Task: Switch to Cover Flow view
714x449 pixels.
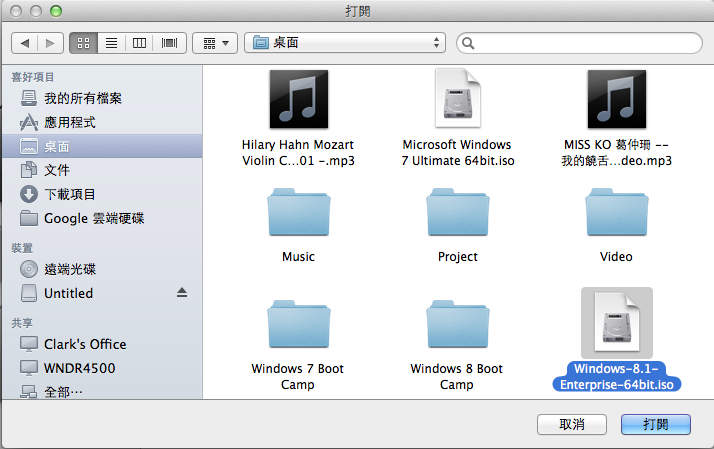Action: (169, 43)
